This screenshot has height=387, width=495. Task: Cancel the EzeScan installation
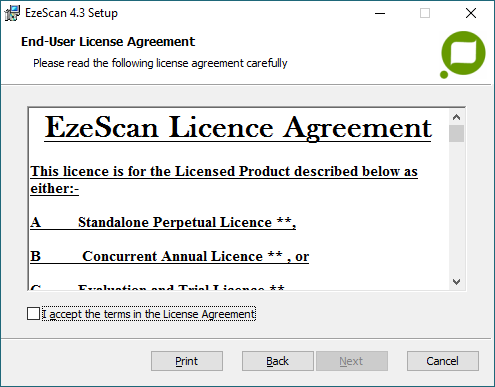pyautogui.click(x=443, y=361)
